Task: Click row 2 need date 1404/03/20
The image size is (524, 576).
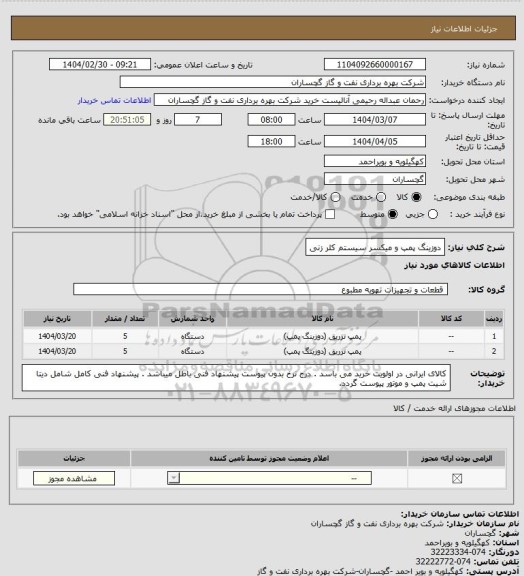Action: [57, 351]
